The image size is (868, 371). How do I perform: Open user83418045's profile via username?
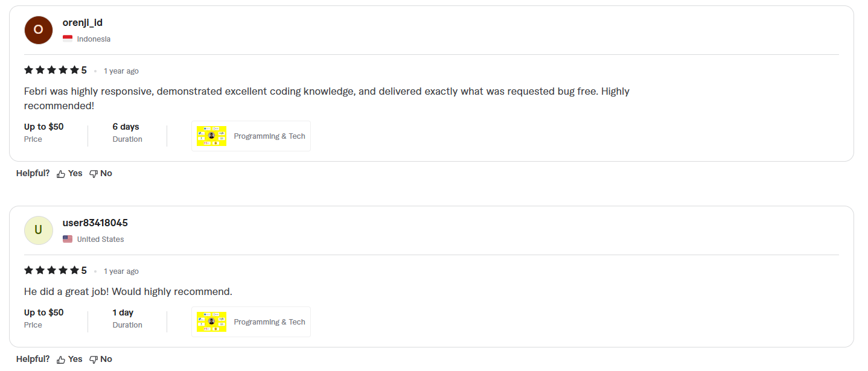(x=95, y=223)
